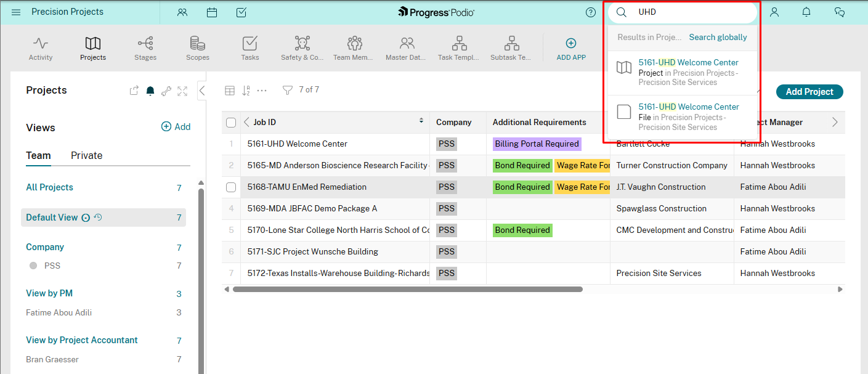Open the Team Members app
868x374 pixels.
354,43
